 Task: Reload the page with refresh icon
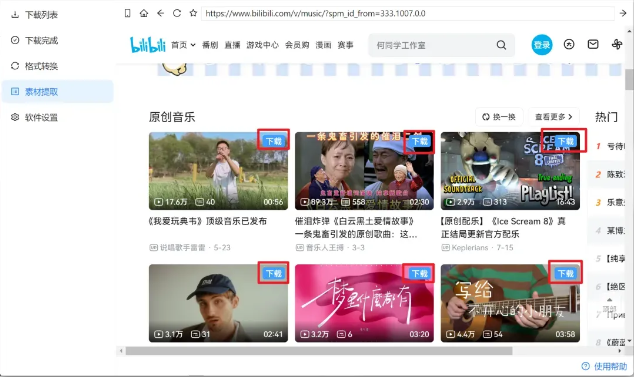click(177, 13)
